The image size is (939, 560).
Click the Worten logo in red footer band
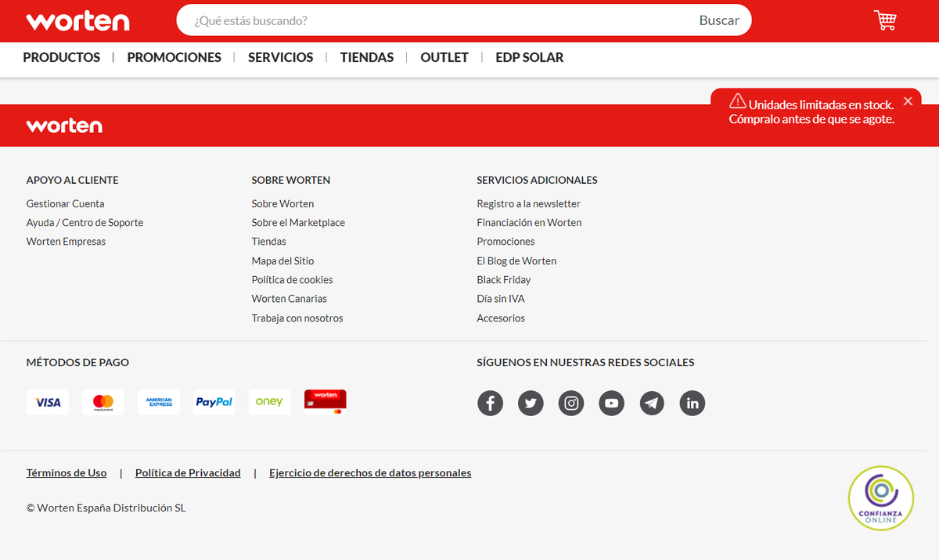click(64, 125)
